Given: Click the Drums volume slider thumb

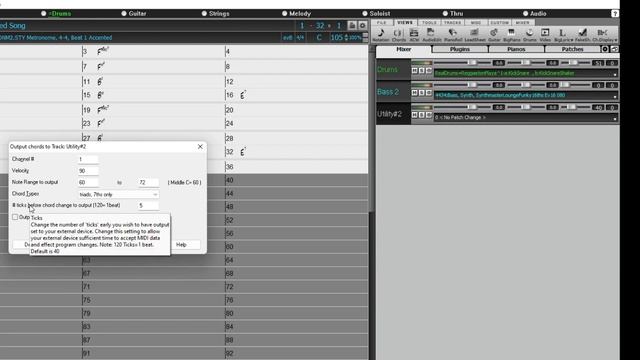Looking at the screenshot, I should (x=472, y=62).
